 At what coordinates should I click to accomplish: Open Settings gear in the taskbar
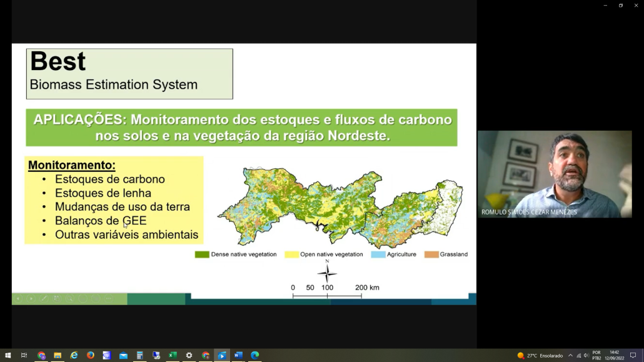coord(189,355)
